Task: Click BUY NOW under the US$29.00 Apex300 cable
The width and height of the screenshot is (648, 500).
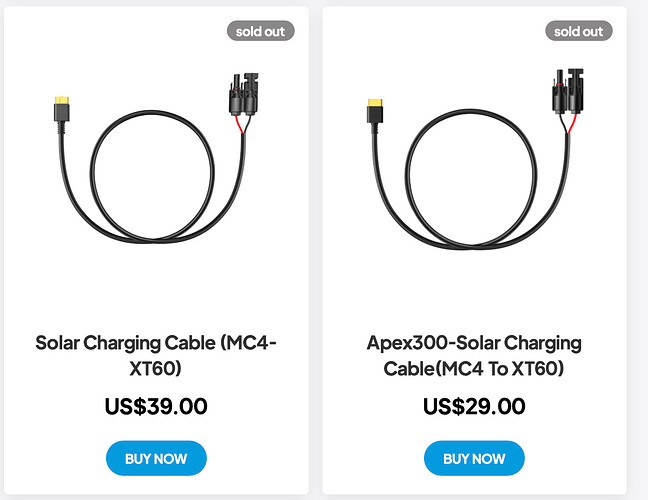Action: click(474, 458)
